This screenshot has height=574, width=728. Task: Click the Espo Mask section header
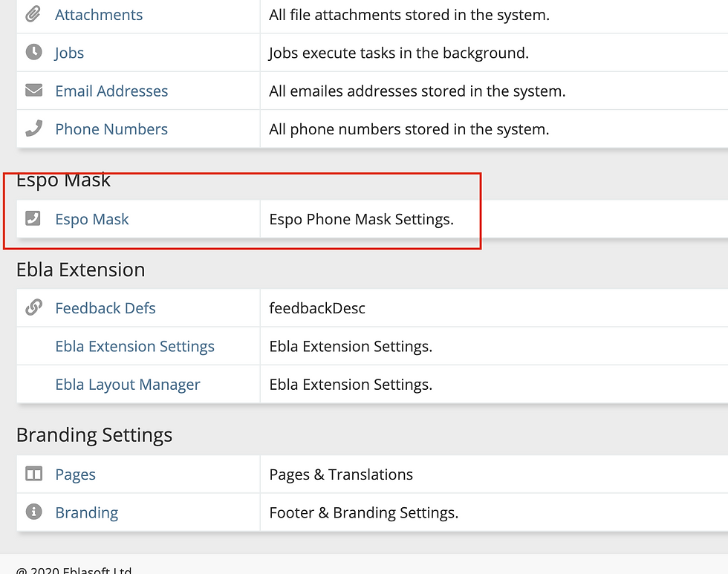(x=63, y=180)
